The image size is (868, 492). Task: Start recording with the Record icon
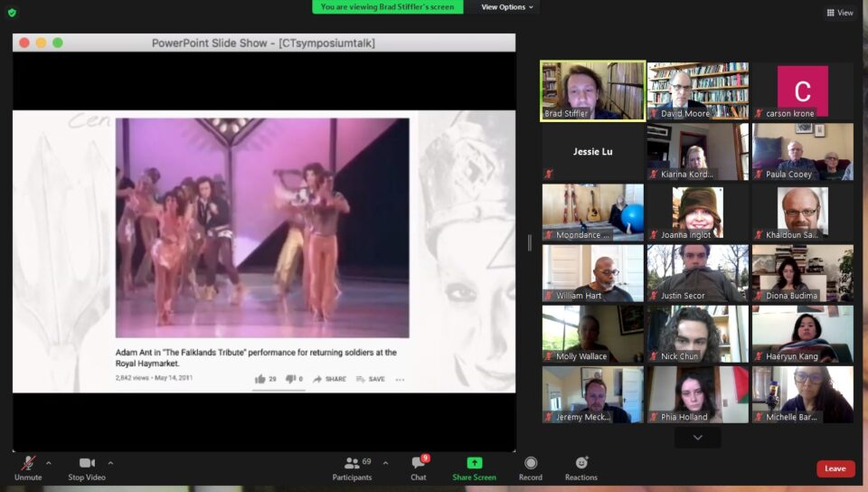[531, 463]
